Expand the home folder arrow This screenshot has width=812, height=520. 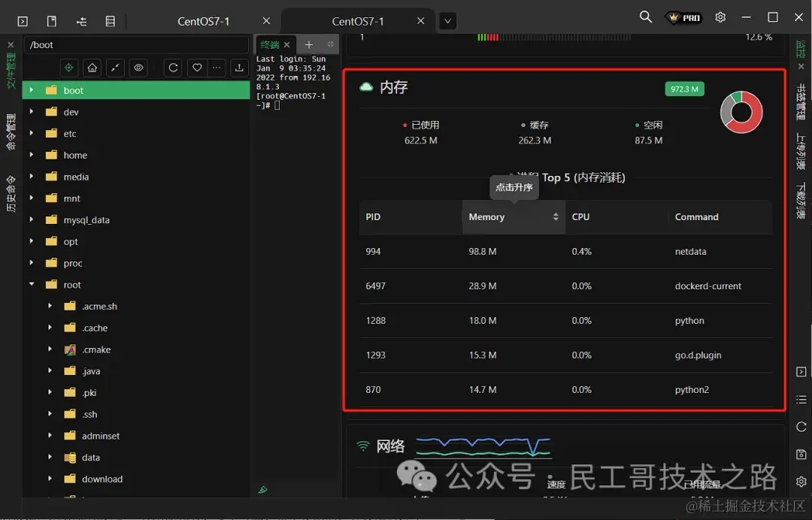pyautogui.click(x=32, y=155)
